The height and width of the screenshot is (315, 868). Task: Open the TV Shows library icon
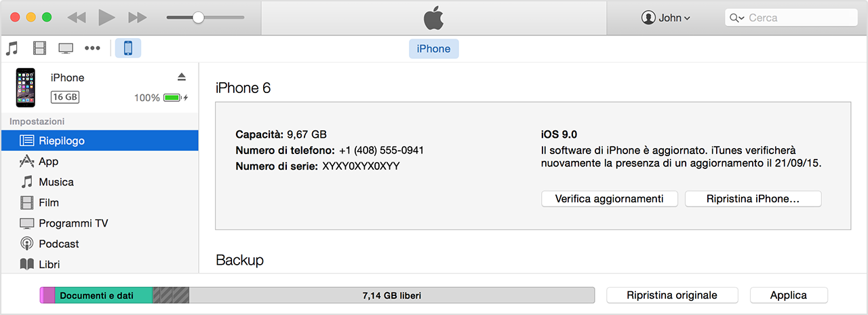click(x=66, y=48)
